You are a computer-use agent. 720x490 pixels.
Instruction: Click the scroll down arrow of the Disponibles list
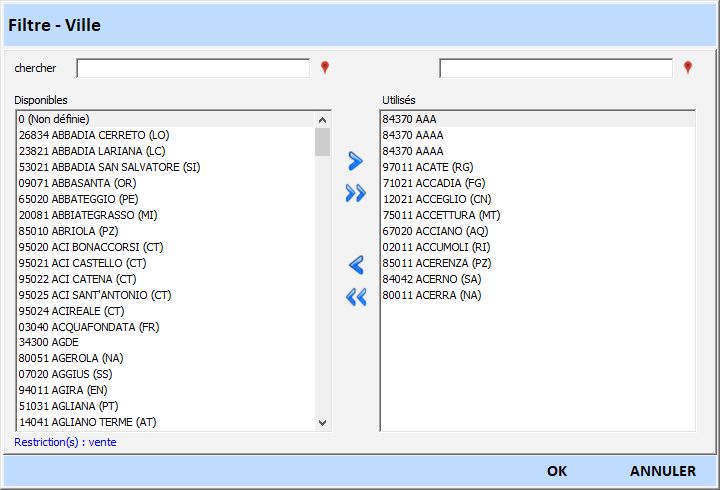(x=322, y=423)
